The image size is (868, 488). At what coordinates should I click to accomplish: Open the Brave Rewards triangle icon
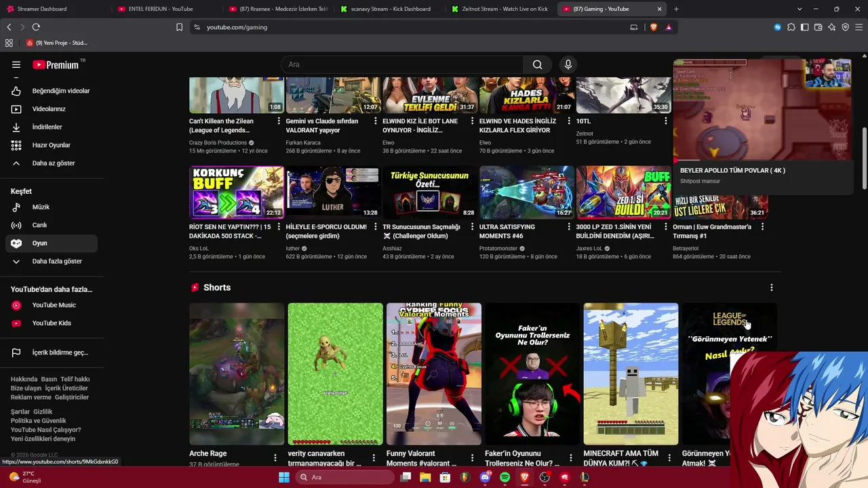point(669,27)
